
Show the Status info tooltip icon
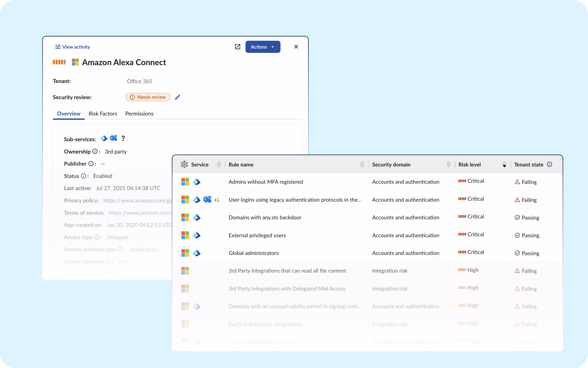pyautogui.click(x=83, y=176)
